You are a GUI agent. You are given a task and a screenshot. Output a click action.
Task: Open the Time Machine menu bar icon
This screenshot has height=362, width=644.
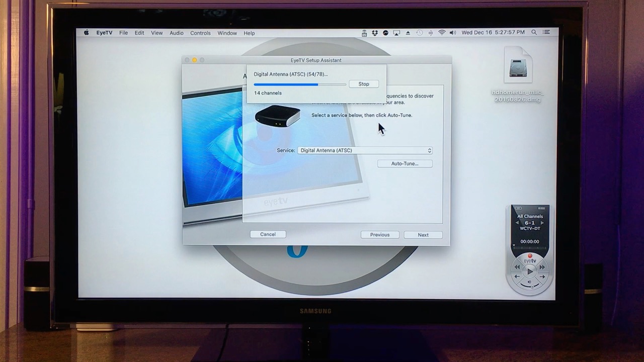pos(419,33)
